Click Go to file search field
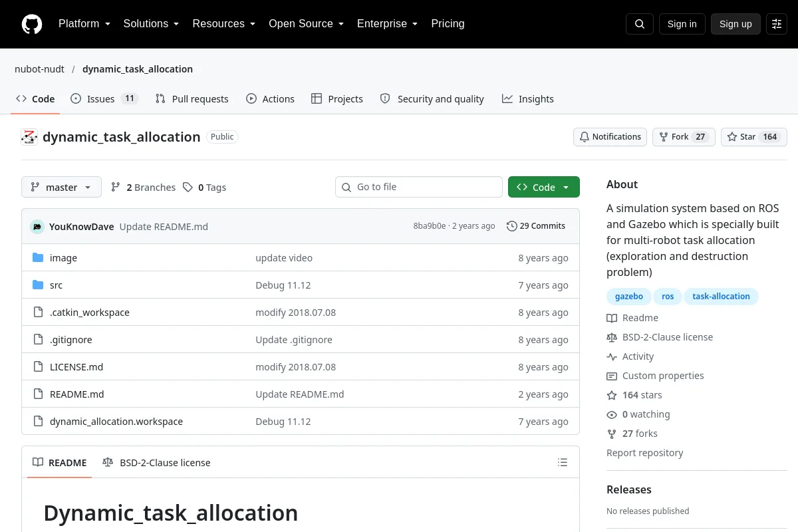The height and width of the screenshot is (532, 798). (x=419, y=187)
